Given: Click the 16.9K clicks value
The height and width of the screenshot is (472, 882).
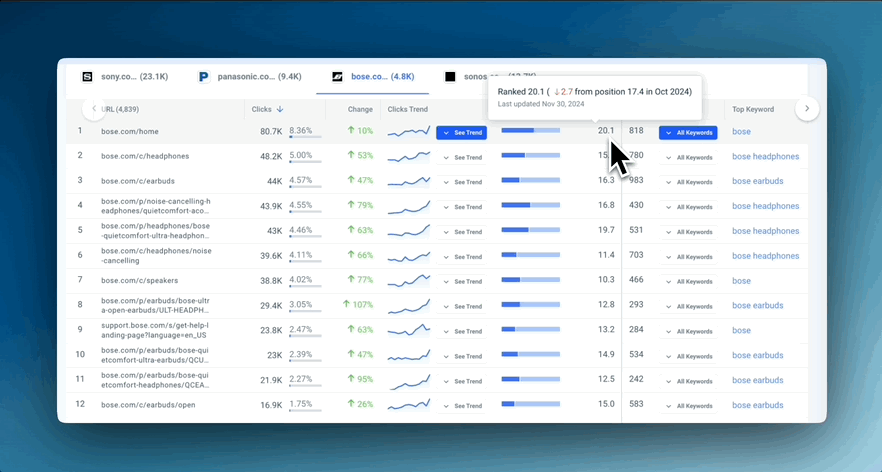Looking at the screenshot, I should (x=271, y=405).
